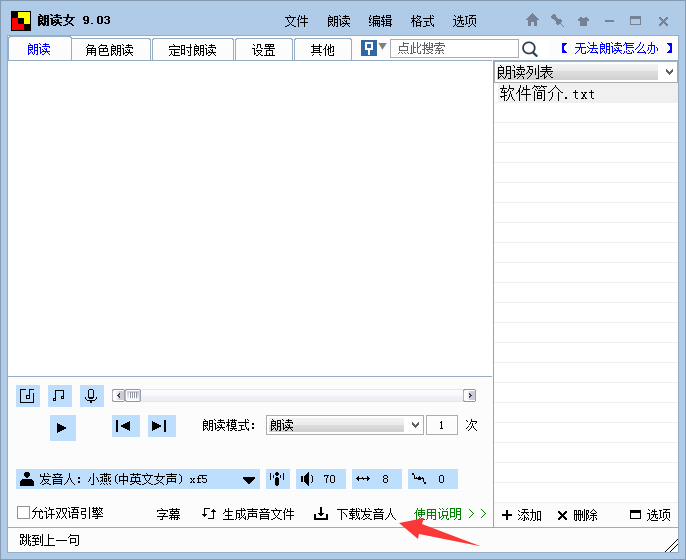Click the home icon in title bar
The width and height of the screenshot is (686, 560).
pyautogui.click(x=532, y=20)
